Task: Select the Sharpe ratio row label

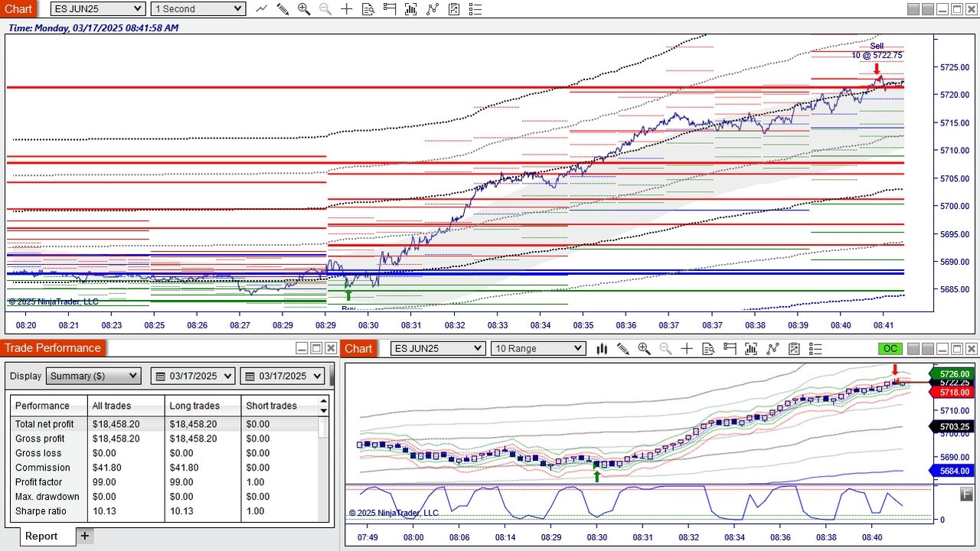Action: 41,511
